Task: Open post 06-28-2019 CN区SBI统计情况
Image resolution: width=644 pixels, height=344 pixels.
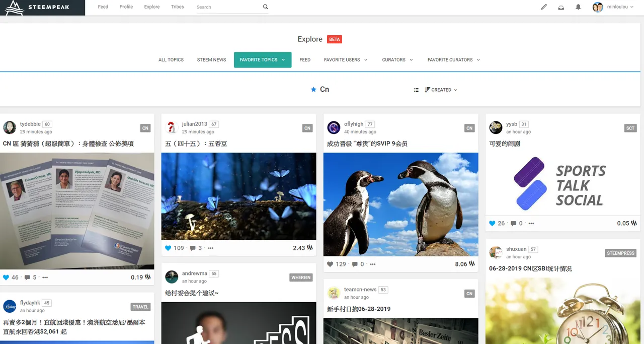Action: pos(530,268)
